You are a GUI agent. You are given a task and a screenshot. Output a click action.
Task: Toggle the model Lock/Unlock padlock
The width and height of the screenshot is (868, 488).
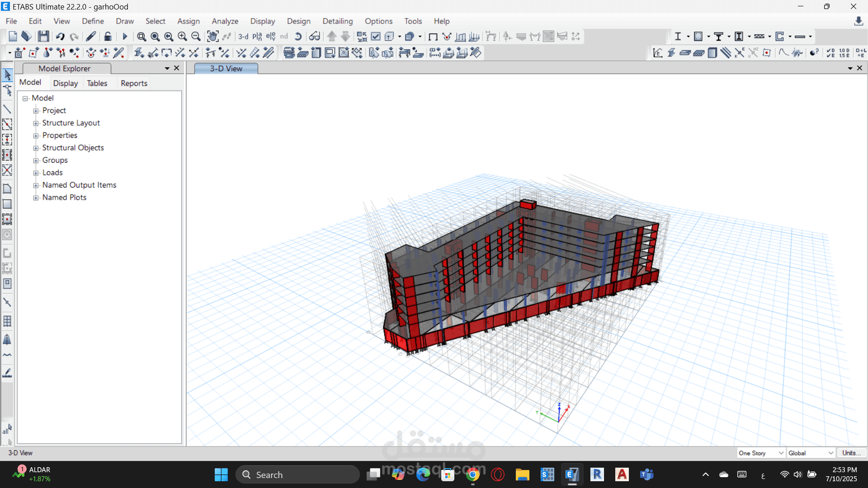(x=108, y=36)
